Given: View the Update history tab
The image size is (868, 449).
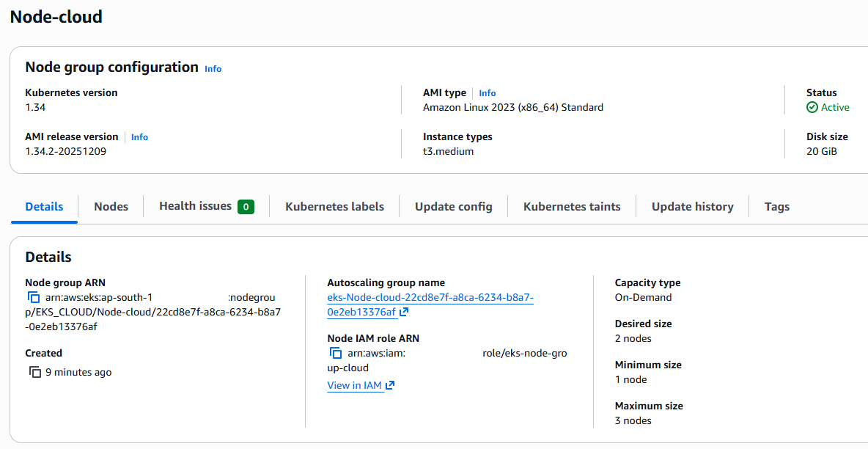Looking at the screenshot, I should pyautogui.click(x=692, y=207).
